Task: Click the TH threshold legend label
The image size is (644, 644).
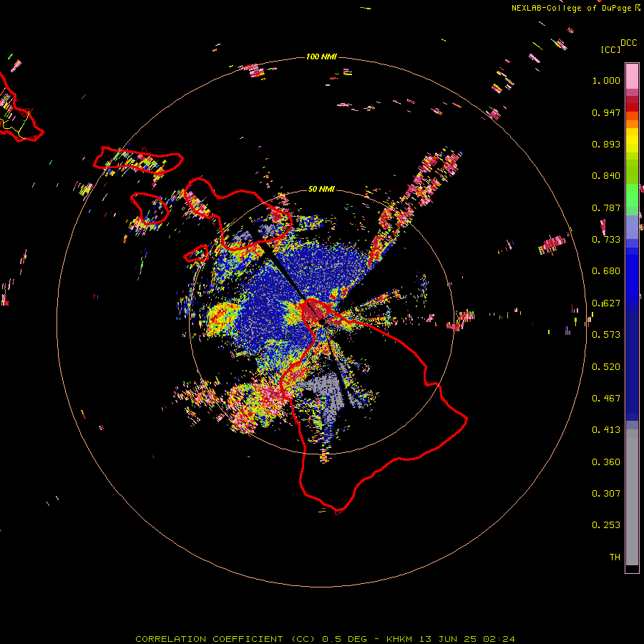Action: coord(615,557)
